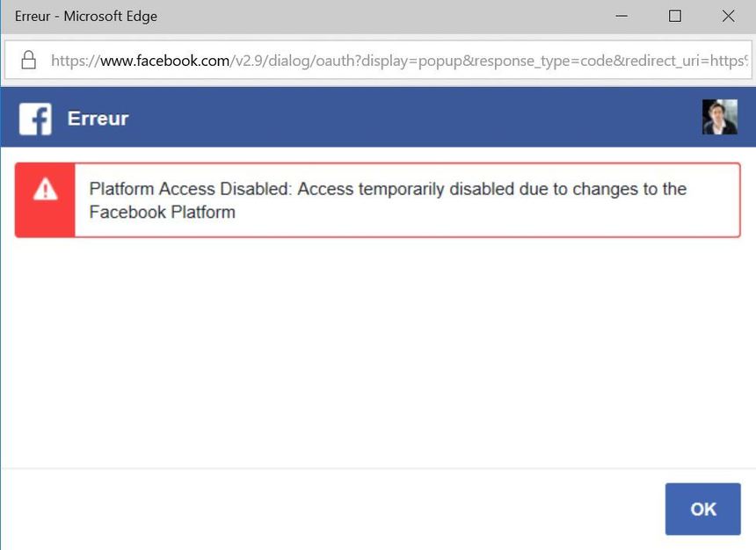Screen dimensions: 756x550
Task: Click the maximize icon on the title bar
Action: (x=675, y=16)
